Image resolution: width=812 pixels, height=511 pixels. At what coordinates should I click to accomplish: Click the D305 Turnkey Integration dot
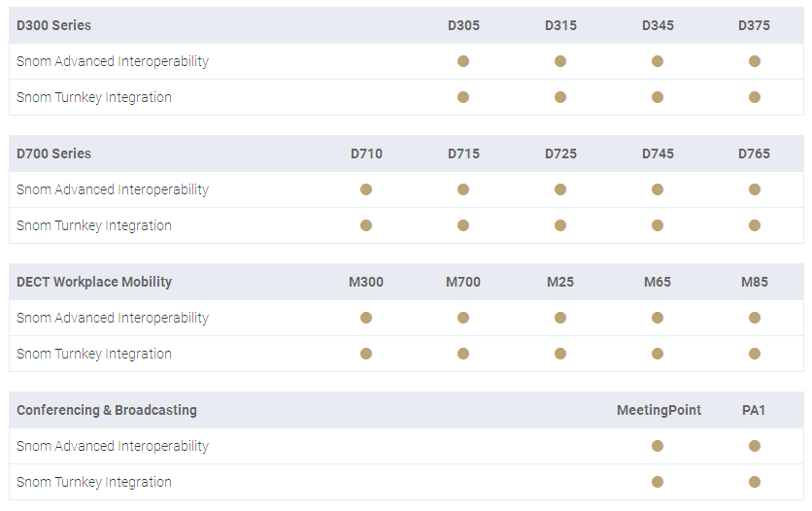463,97
